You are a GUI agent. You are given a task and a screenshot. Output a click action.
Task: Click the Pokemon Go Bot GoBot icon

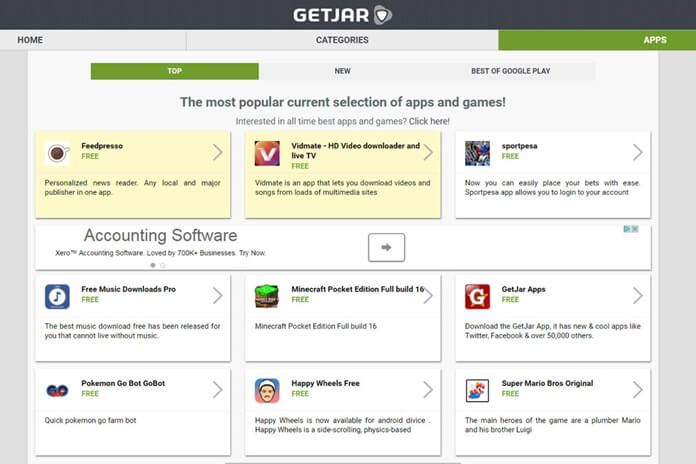click(57, 391)
